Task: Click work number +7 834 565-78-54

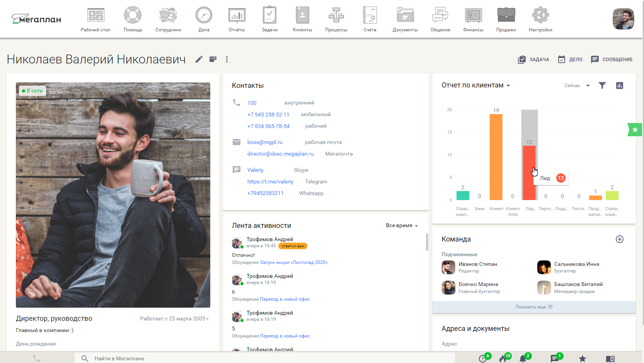Action: [268, 126]
